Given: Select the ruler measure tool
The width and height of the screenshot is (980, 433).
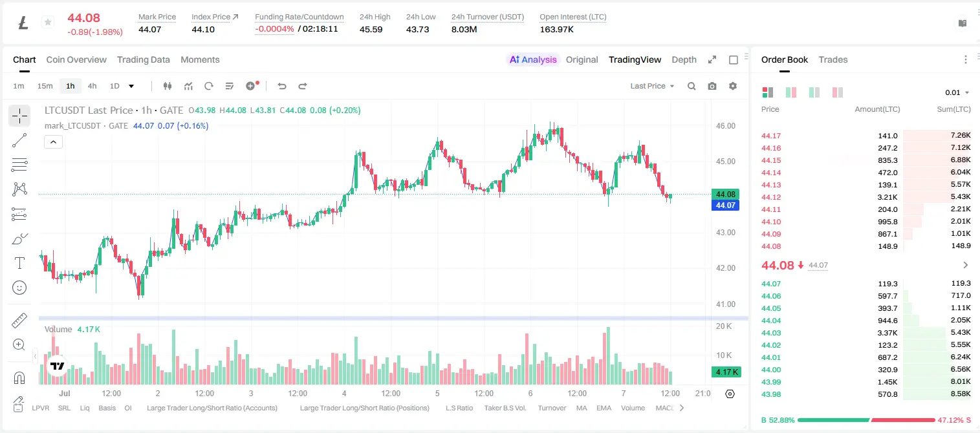Looking at the screenshot, I should 19,321.
